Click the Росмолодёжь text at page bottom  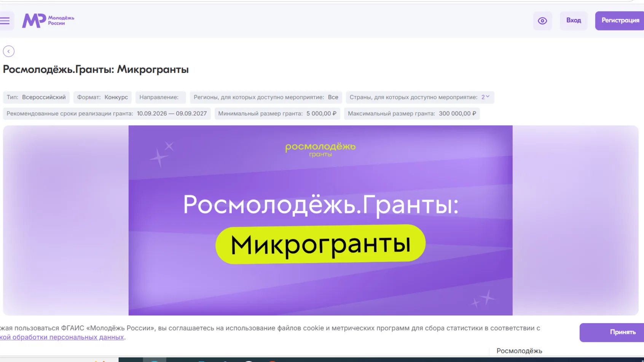519,351
